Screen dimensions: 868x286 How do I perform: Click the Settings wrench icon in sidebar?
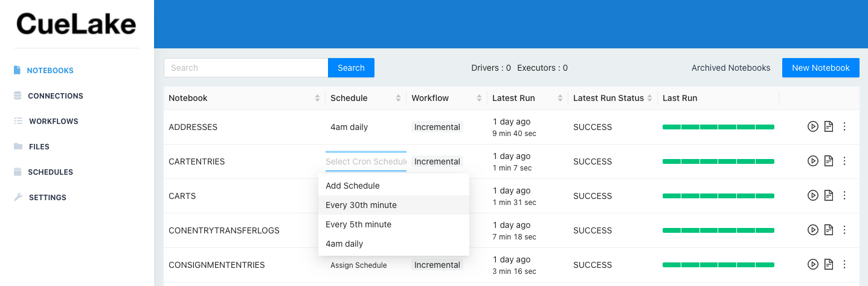tap(17, 197)
